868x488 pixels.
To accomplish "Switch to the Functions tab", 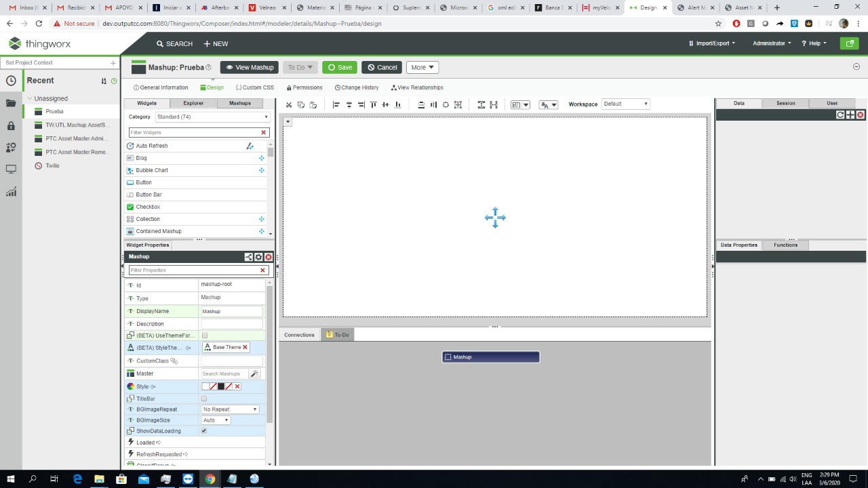I will click(785, 245).
